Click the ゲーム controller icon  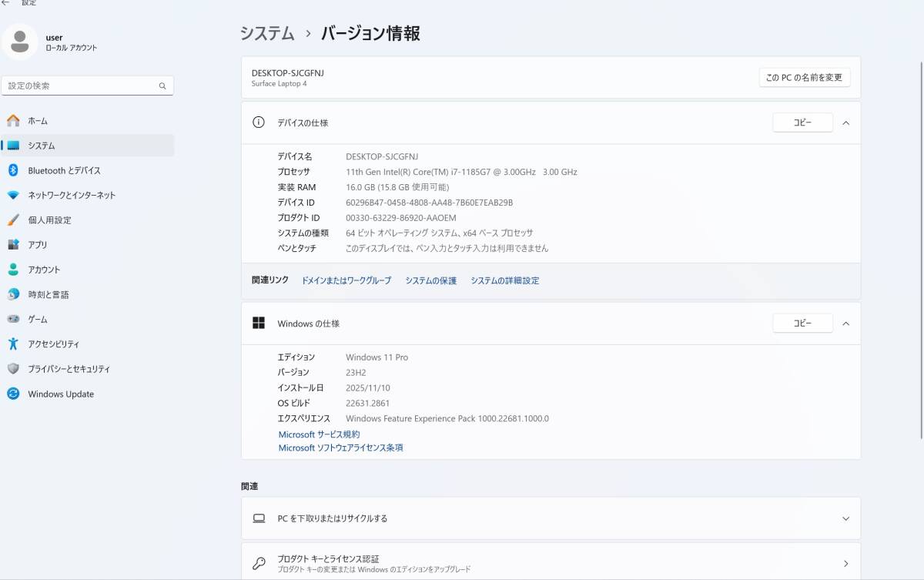[x=13, y=319]
